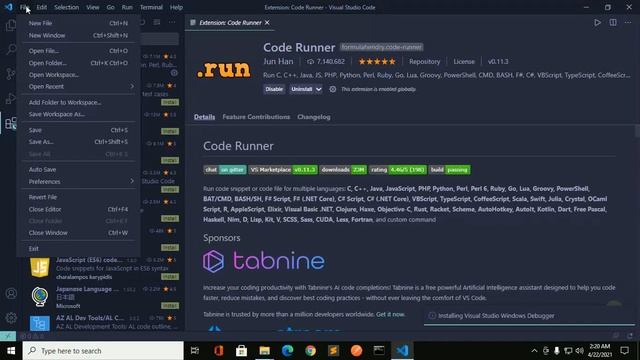Open Microsoft Store from the taskbar
Image resolution: width=640 pixels, height=360 pixels.
click(241, 351)
